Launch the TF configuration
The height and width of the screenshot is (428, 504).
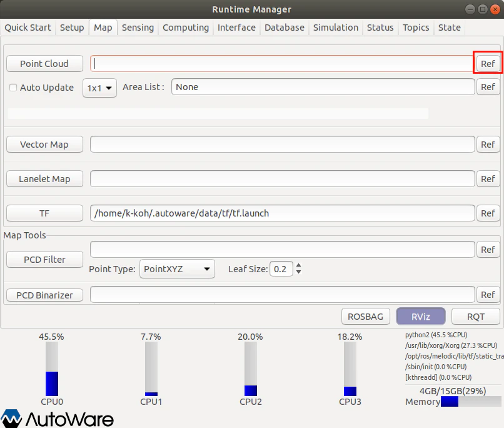tap(44, 213)
